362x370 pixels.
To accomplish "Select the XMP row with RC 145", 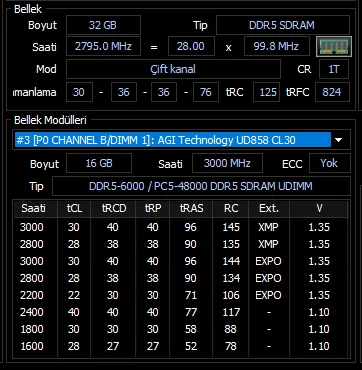I will pos(181,227).
